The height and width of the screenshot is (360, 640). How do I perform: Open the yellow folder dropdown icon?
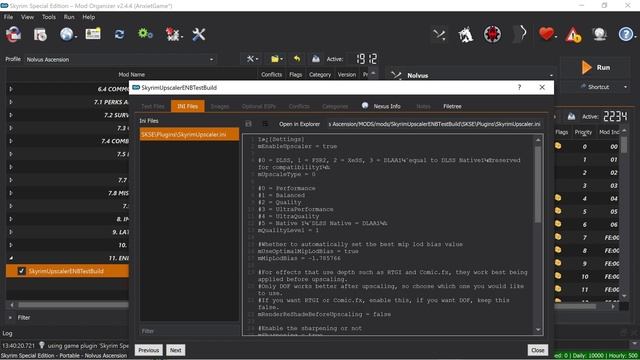click(277, 59)
